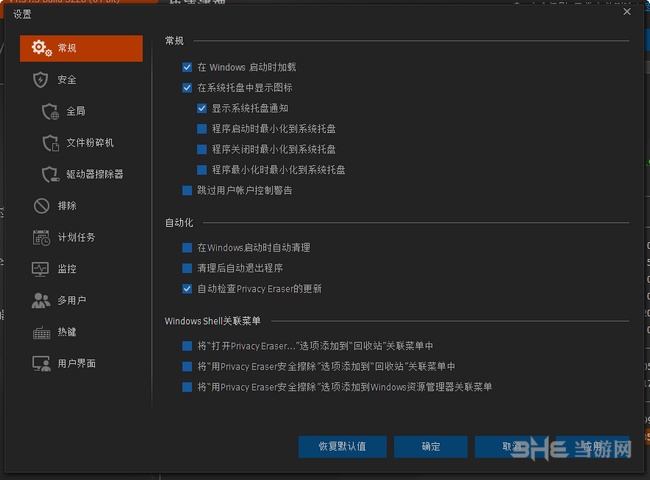Click the 恢复默认值 button
This screenshot has height=480, width=650.
342,446
